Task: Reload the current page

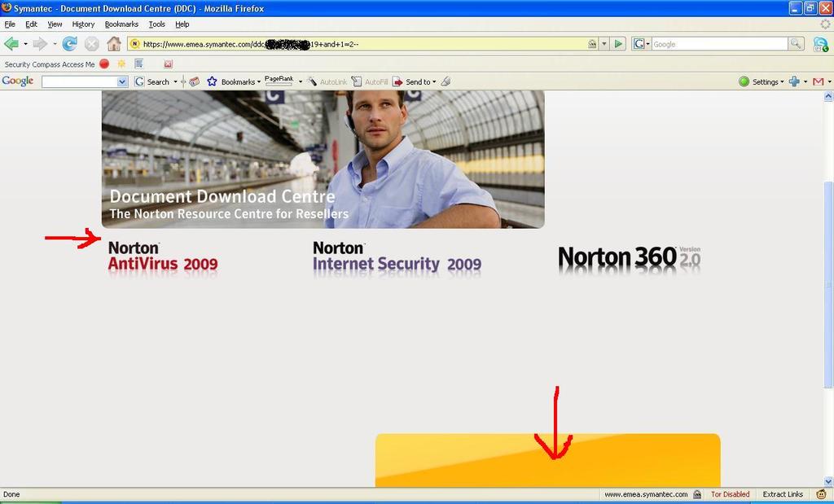Action: pyautogui.click(x=70, y=44)
